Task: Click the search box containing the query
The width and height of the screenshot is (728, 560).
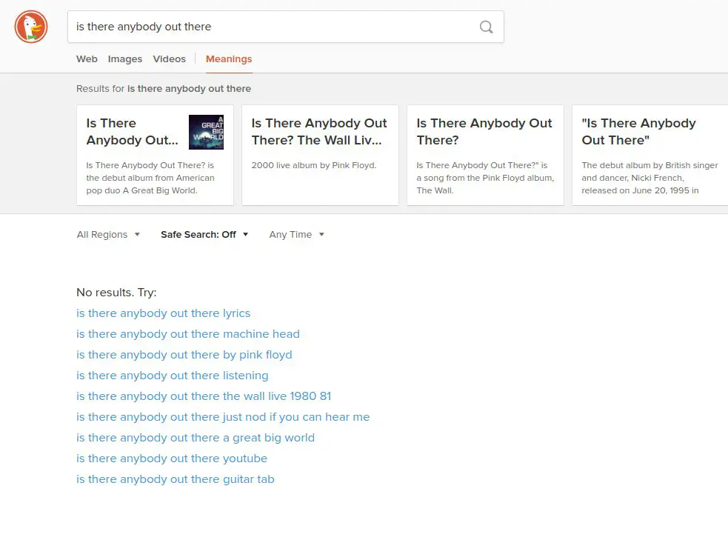Action: point(286,27)
